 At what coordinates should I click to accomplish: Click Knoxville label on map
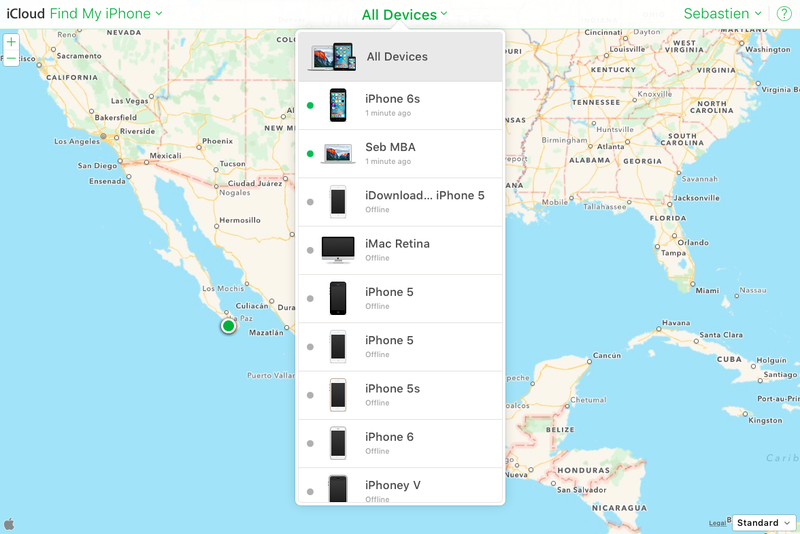pyautogui.click(x=655, y=94)
